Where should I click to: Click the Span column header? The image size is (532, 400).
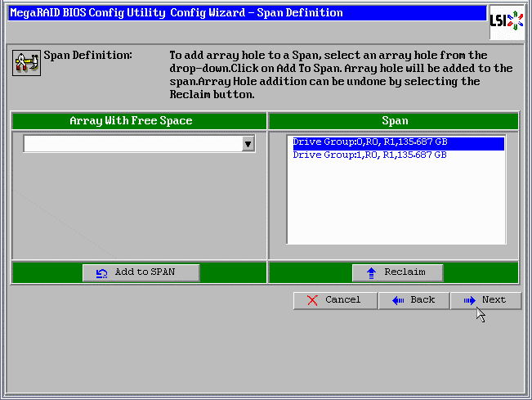coord(394,121)
